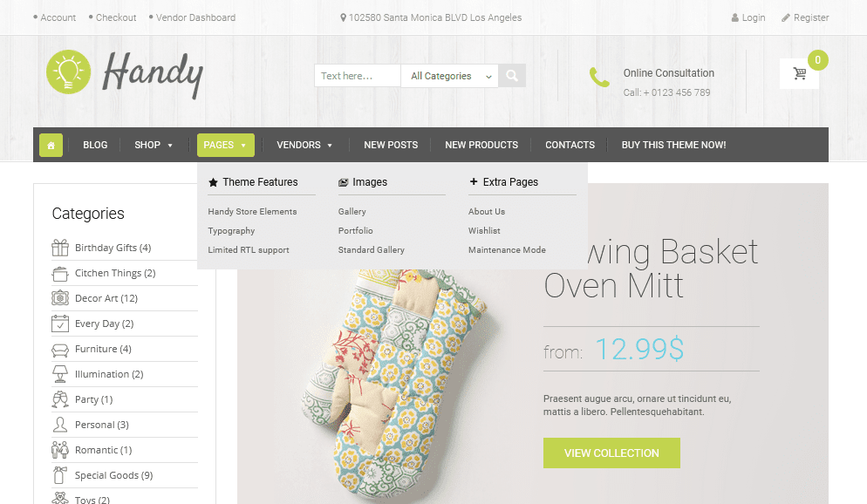867x504 pixels.
Task: Click the Furniture sofa icon
Action: click(x=60, y=350)
